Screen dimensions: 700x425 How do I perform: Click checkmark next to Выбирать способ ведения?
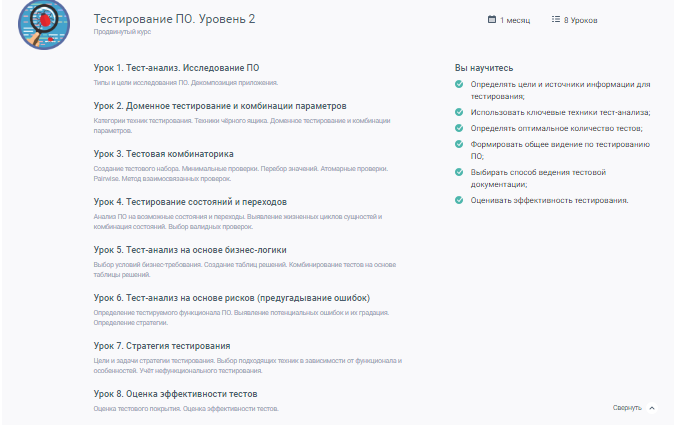pyautogui.click(x=459, y=172)
